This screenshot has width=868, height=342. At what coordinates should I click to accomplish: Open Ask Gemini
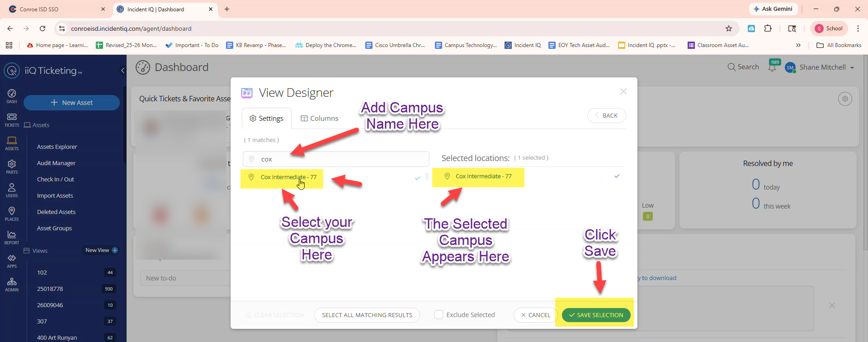click(773, 9)
